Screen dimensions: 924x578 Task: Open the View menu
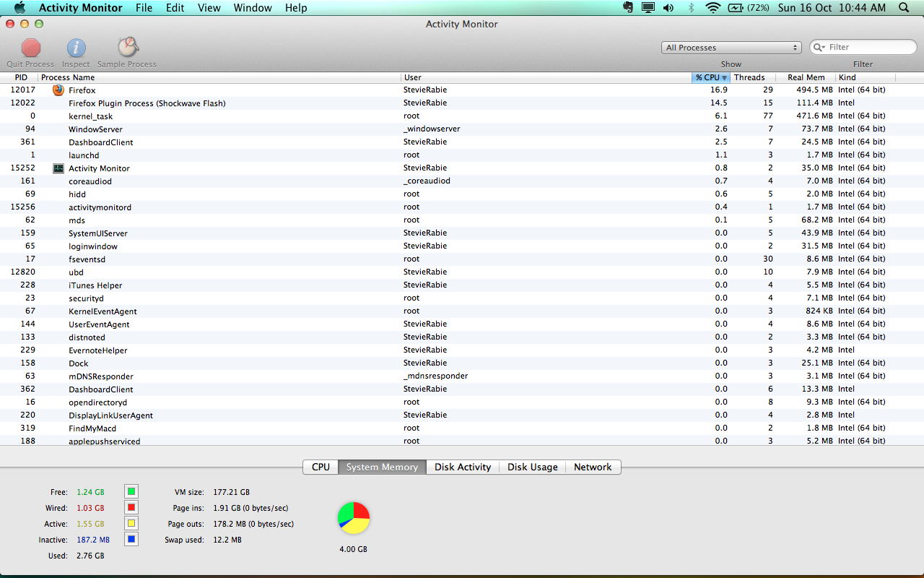(x=209, y=8)
